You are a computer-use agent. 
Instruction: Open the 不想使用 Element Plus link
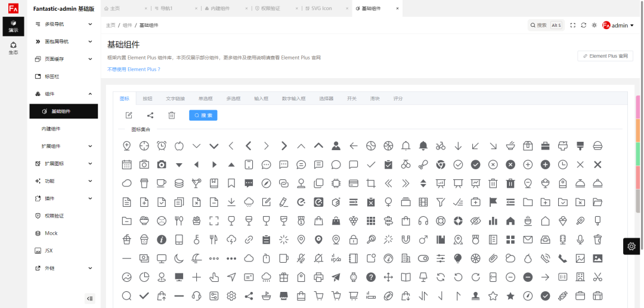click(134, 70)
